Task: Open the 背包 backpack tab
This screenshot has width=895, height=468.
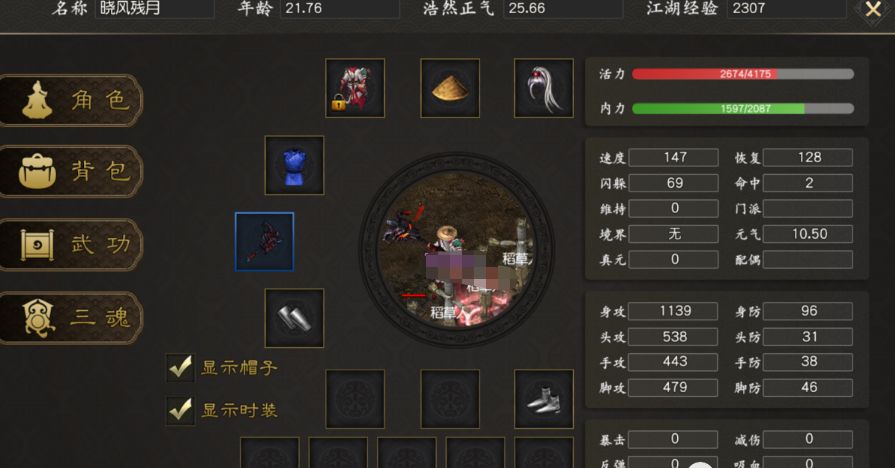Action: pos(71,171)
